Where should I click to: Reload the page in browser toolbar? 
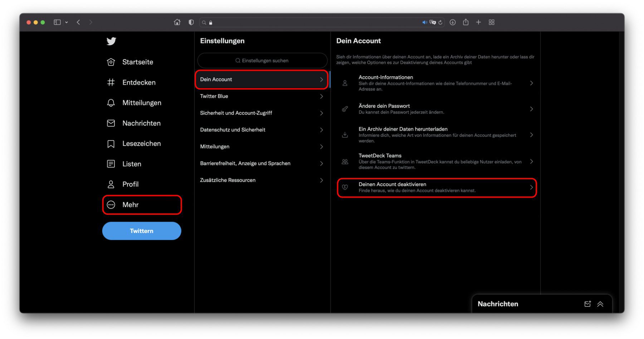pyautogui.click(x=440, y=22)
